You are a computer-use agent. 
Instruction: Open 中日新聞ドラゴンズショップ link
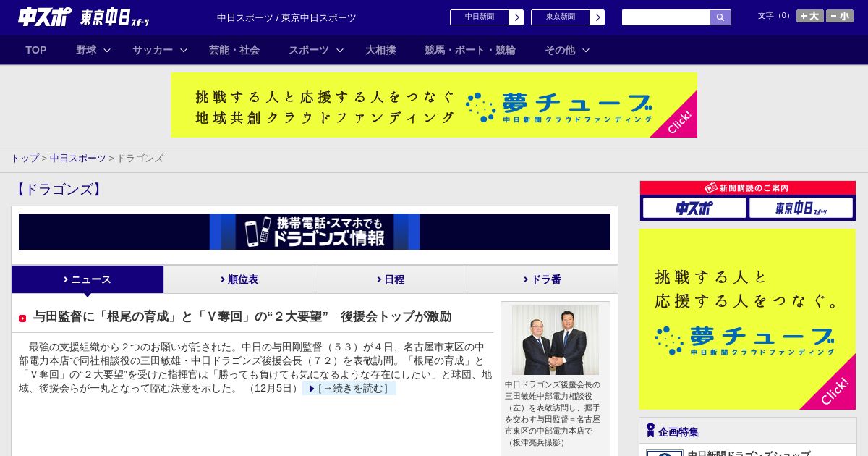(749, 454)
